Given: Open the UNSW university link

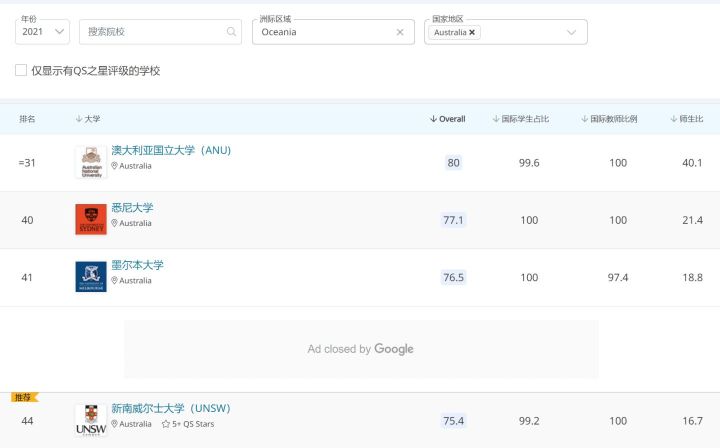Looking at the screenshot, I should tap(171, 408).
